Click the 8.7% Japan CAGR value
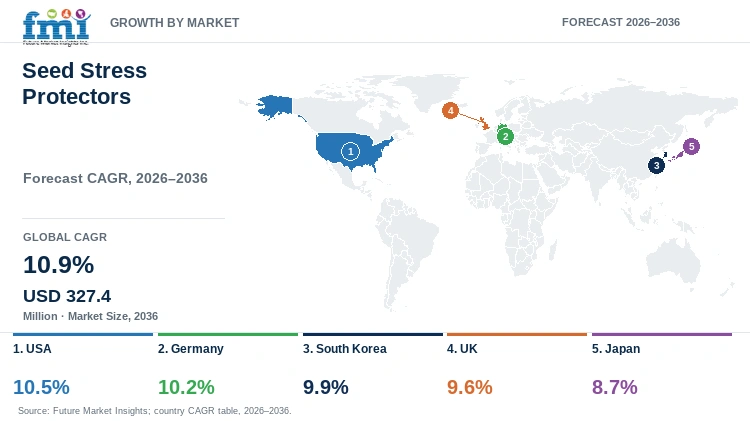The height and width of the screenshot is (421, 750). click(x=615, y=387)
